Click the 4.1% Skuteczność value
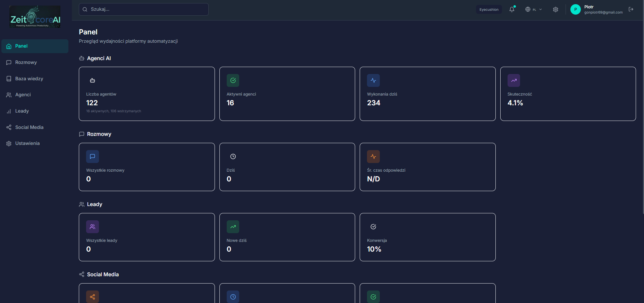Viewport: 644px width, 303px height. coord(515,103)
